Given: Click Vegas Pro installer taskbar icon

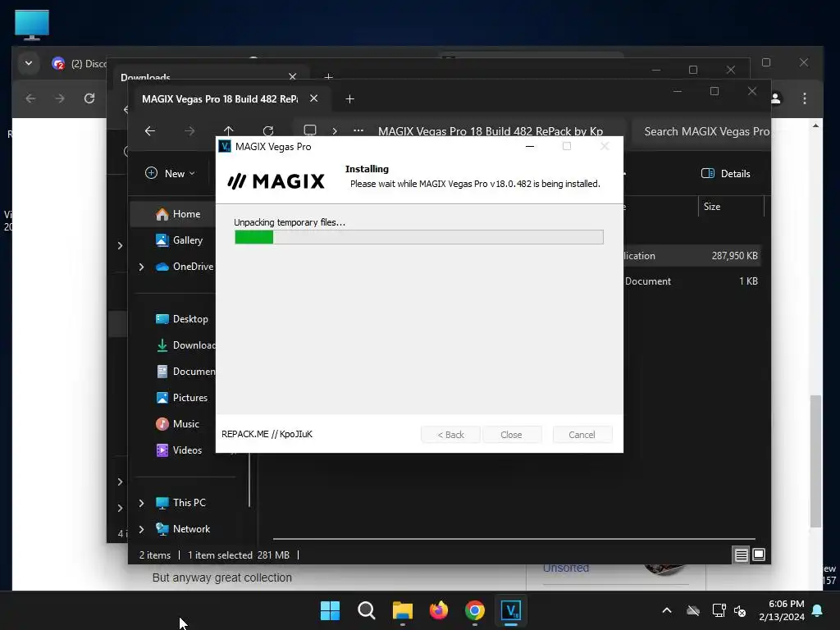Looking at the screenshot, I should tap(511, 610).
